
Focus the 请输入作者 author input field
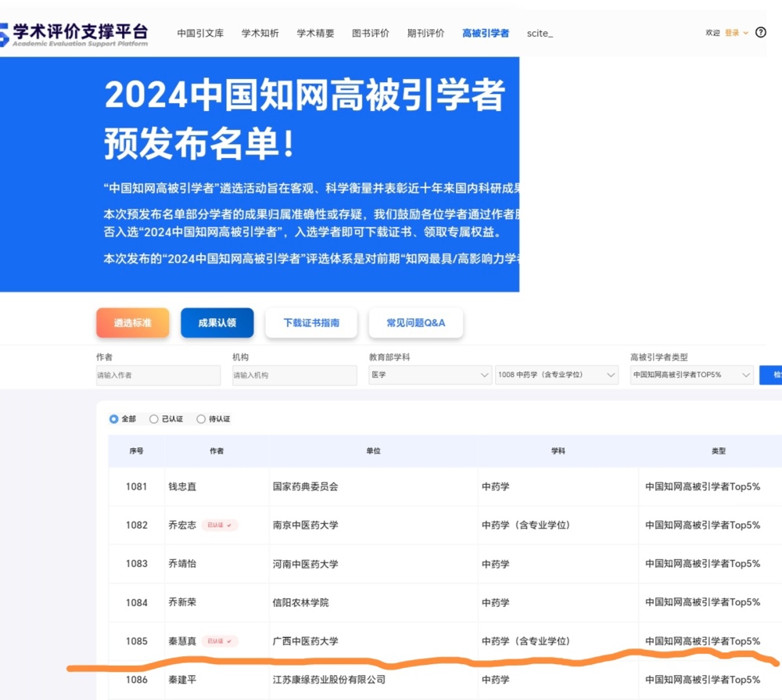[x=158, y=375]
